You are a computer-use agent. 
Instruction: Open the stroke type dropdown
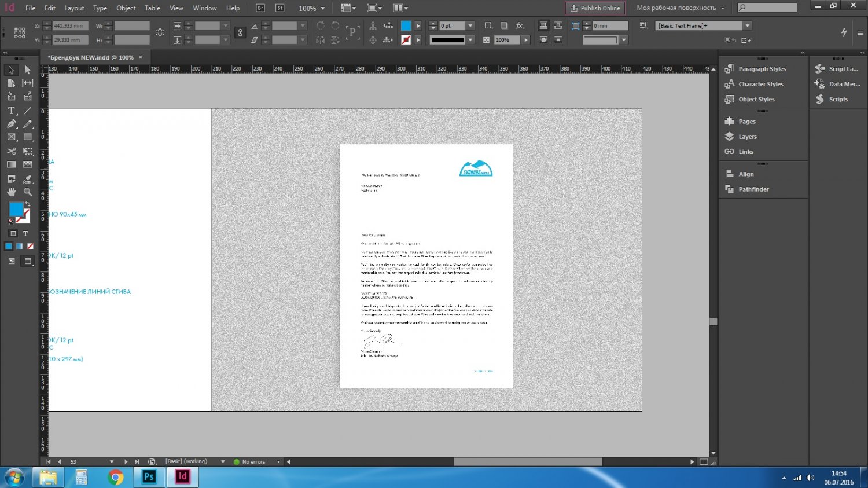[x=470, y=40]
